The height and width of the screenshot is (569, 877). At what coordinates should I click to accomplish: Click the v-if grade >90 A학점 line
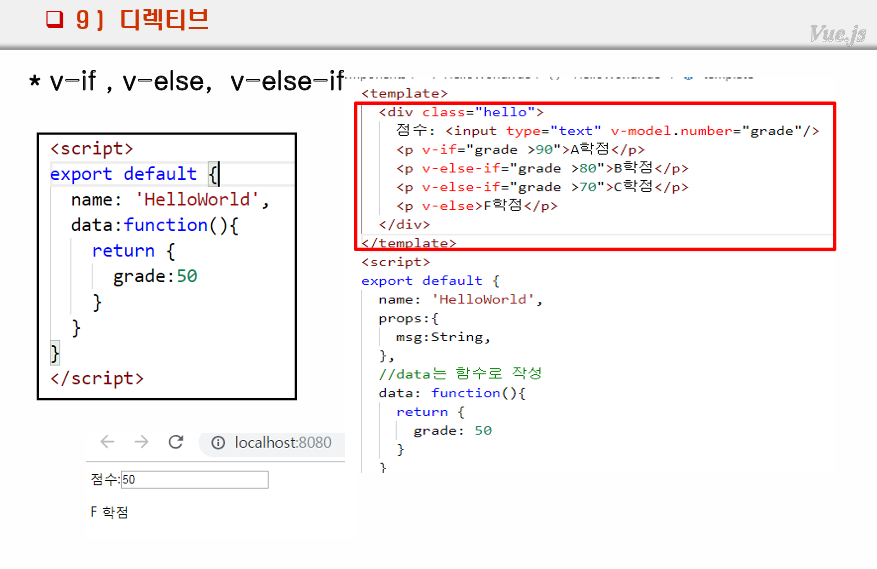pyautogui.click(x=521, y=149)
